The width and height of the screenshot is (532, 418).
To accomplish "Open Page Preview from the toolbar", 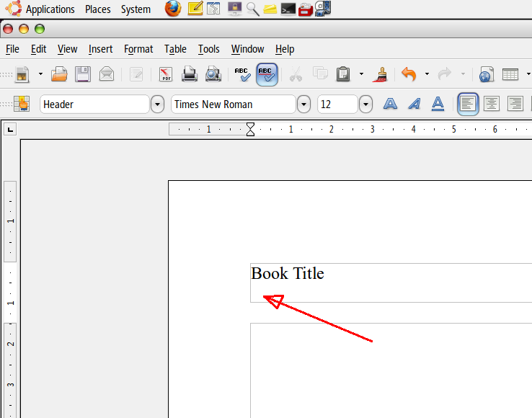I will (213, 74).
